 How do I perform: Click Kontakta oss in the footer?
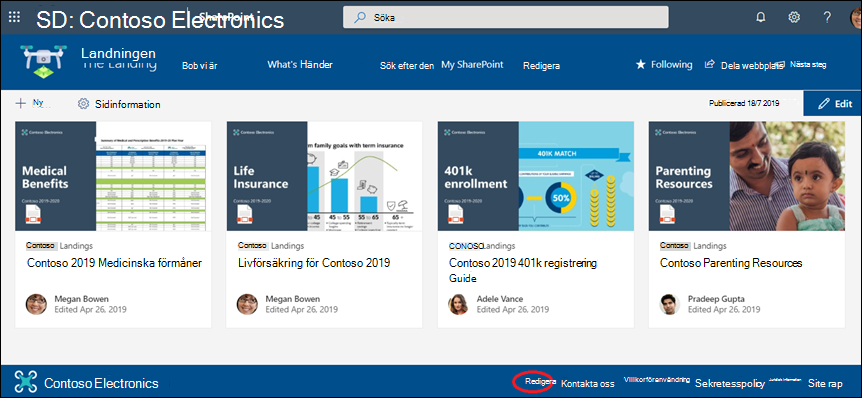pyautogui.click(x=588, y=384)
